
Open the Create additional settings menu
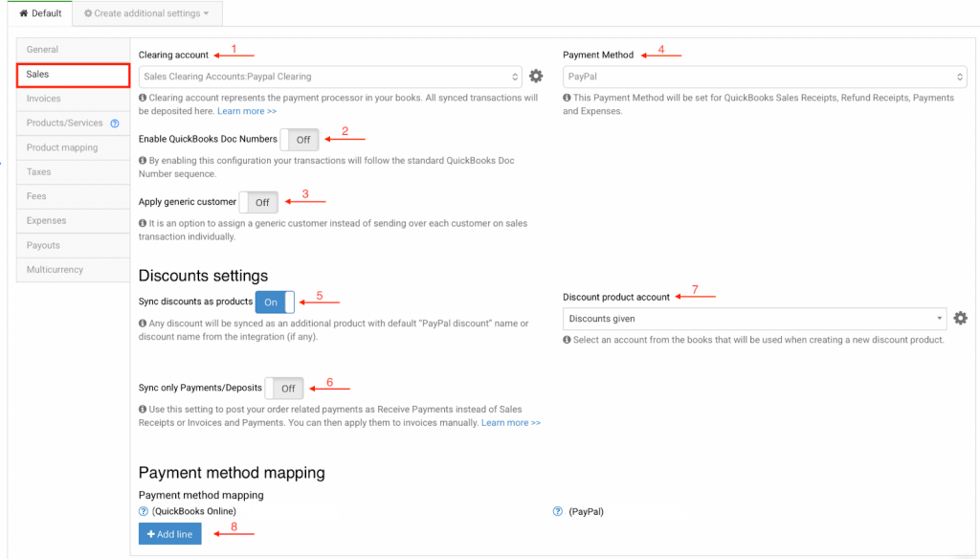147,13
